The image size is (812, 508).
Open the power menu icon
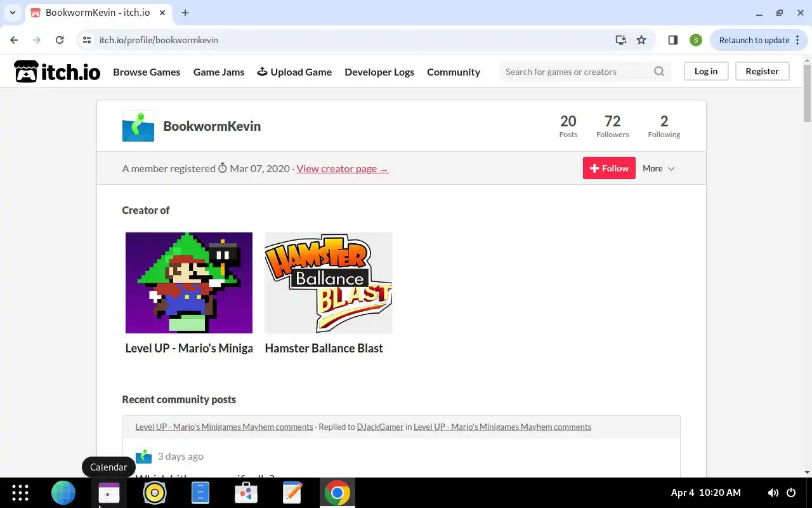[791, 493]
